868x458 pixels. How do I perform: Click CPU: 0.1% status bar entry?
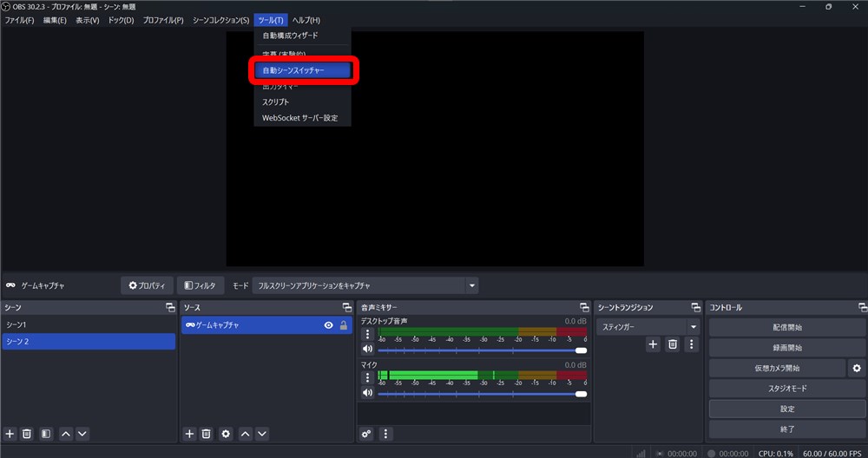click(775, 453)
